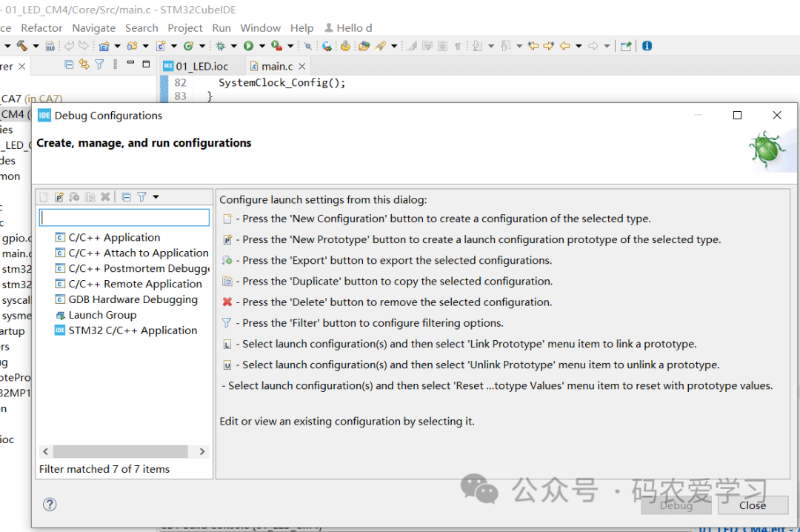Click Delete X icon in Debug Configurations toolbar
Image resolution: width=800 pixels, height=532 pixels.
(x=105, y=197)
